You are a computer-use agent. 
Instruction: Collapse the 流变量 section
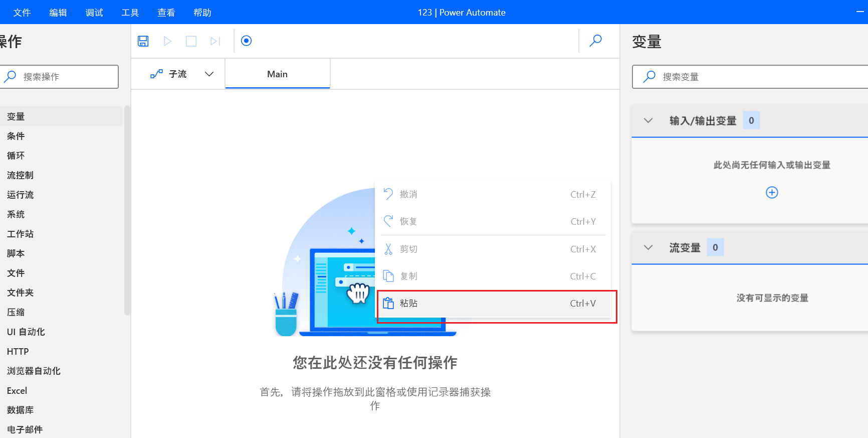tap(648, 247)
